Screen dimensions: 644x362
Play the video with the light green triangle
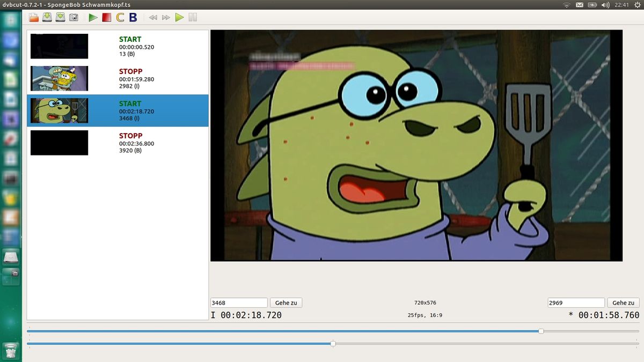click(x=179, y=17)
